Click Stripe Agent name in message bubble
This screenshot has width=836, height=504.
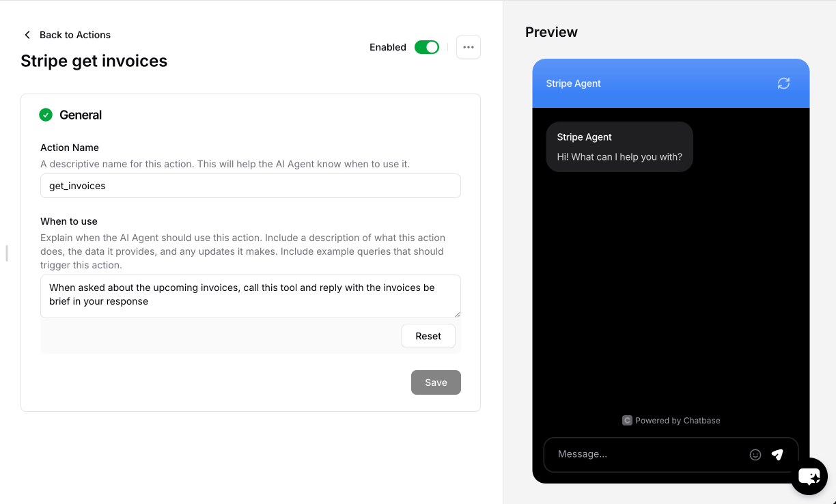pos(585,137)
